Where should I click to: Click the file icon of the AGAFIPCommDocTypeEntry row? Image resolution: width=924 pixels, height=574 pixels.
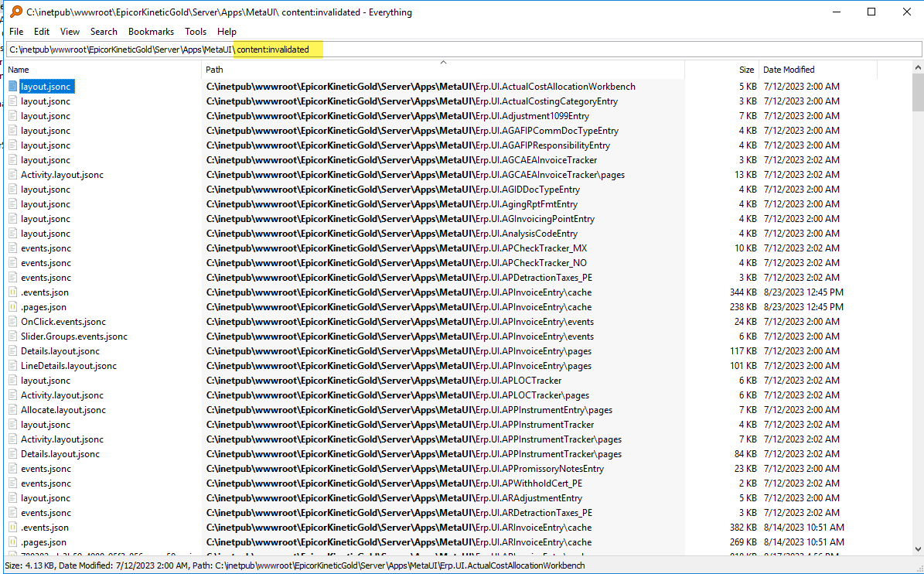coord(13,131)
